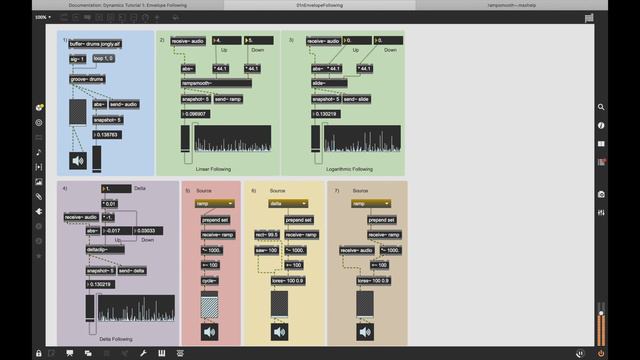Open the audio files note icon
Image resolution: width=640 pixels, height=360 pixels.
click(x=39, y=152)
